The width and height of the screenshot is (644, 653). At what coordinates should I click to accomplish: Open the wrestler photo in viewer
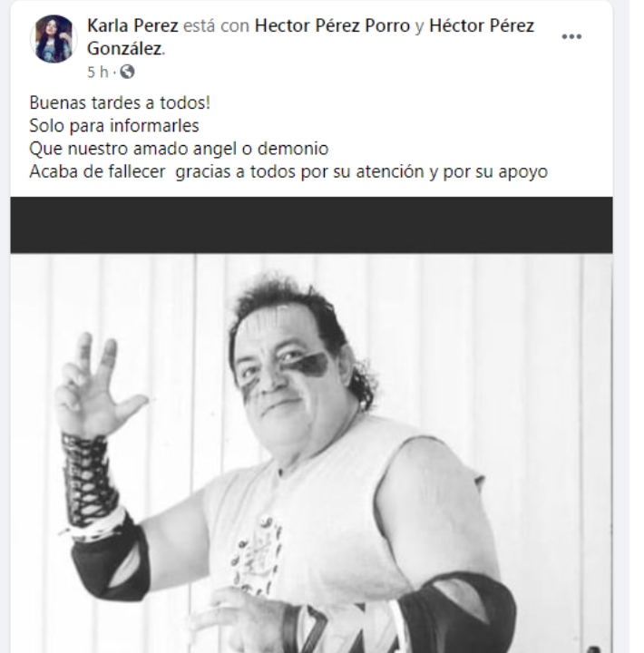[311, 453]
